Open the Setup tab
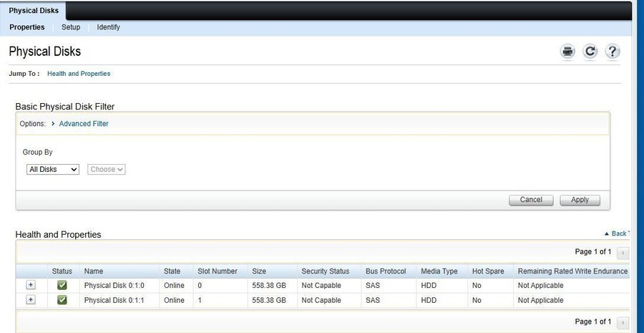 (x=71, y=27)
